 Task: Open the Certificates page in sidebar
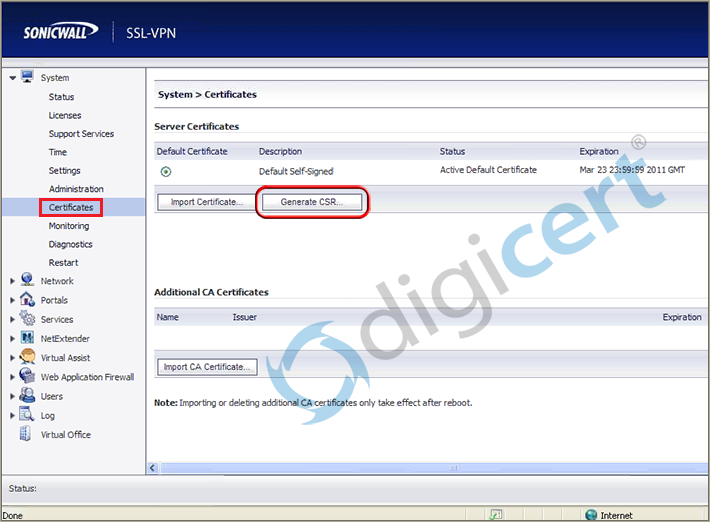71,207
